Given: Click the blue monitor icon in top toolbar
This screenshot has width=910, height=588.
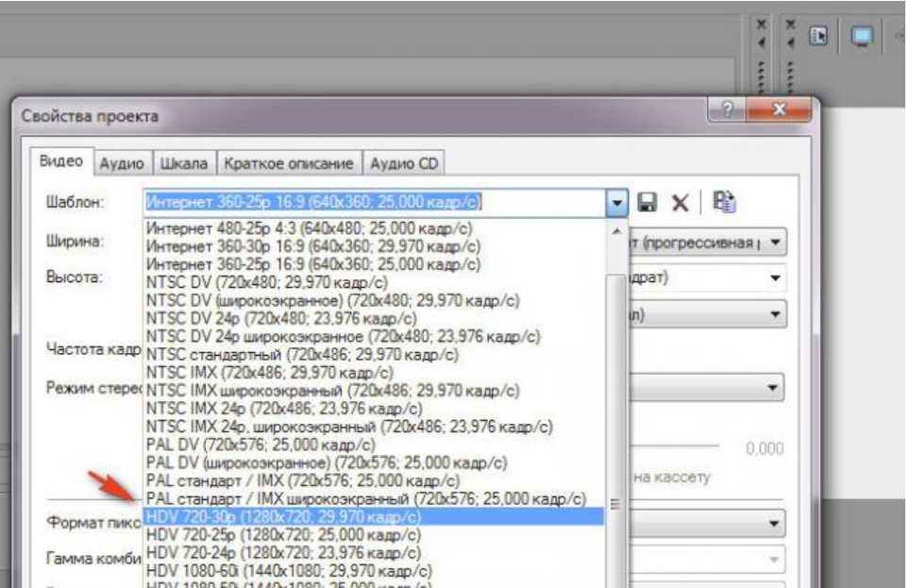Looking at the screenshot, I should (861, 37).
